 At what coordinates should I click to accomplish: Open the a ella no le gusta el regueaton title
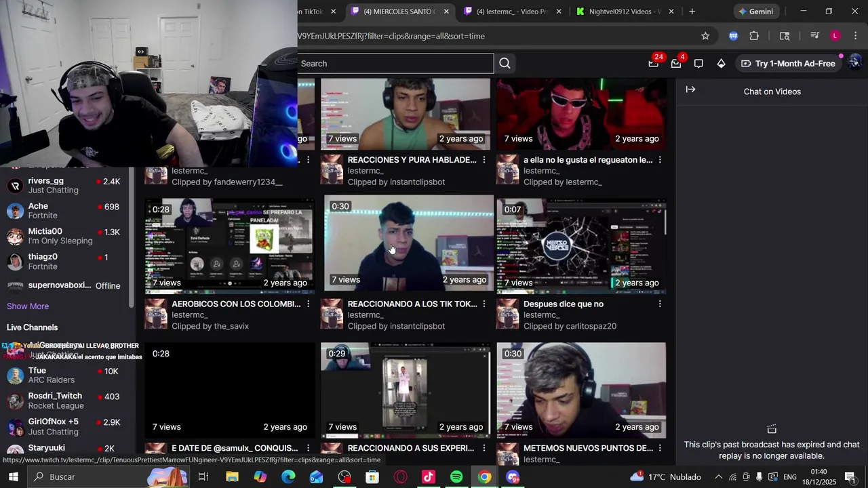(x=588, y=160)
